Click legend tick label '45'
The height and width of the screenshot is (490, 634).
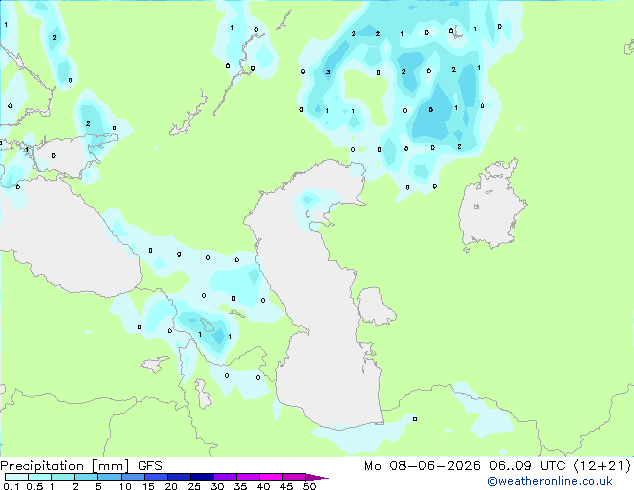[286, 486]
